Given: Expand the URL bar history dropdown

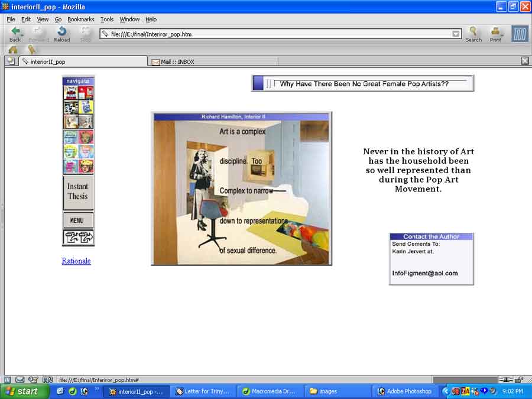Looking at the screenshot, I should [x=456, y=34].
